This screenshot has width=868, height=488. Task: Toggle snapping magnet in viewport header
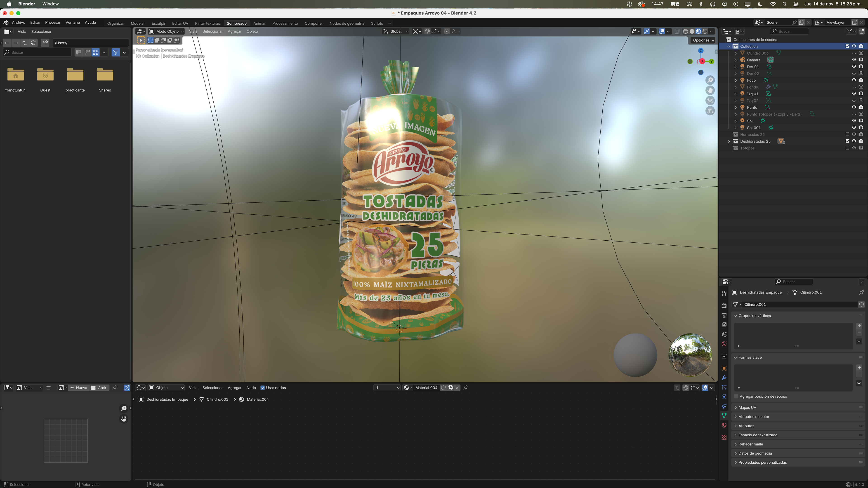point(427,31)
